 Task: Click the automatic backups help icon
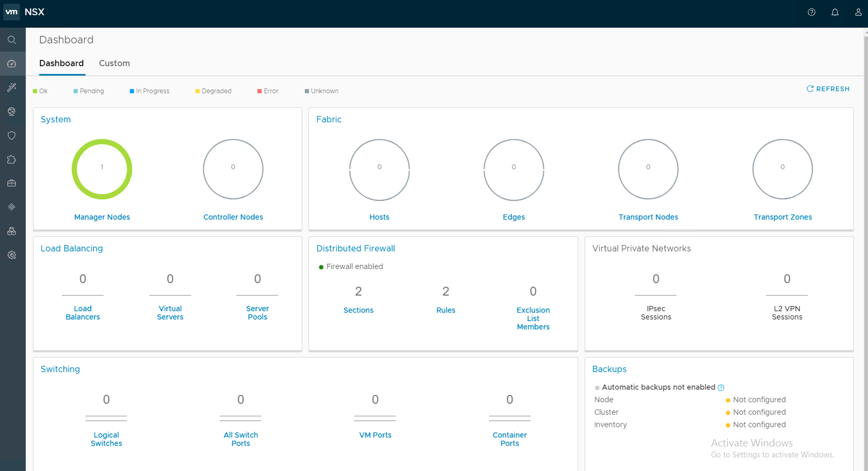pyautogui.click(x=721, y=387)
